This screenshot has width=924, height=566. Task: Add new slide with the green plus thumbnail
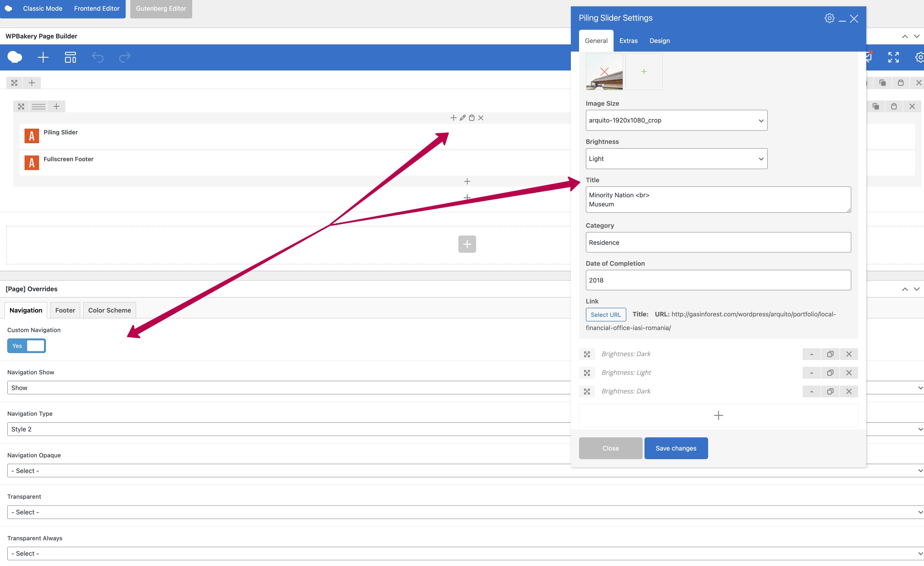pyautogui.click(x=644, y=71)
